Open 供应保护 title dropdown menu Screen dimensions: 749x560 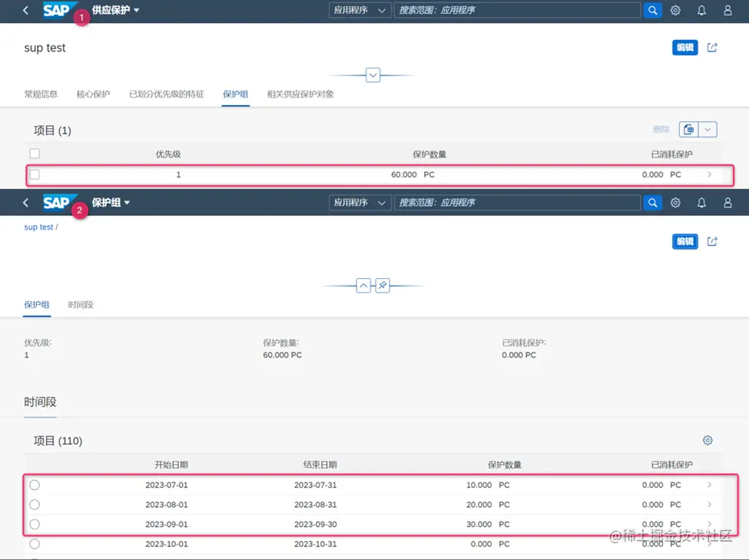(x=115, y=10)
